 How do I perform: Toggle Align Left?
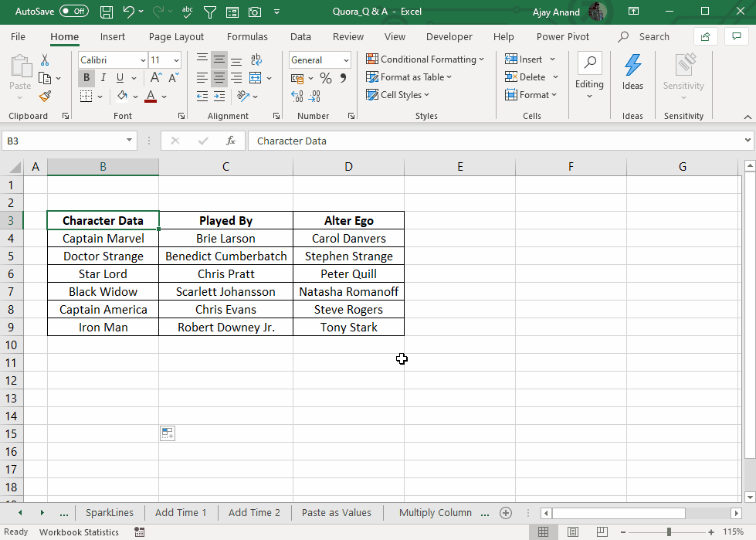(x=202, y=77)
